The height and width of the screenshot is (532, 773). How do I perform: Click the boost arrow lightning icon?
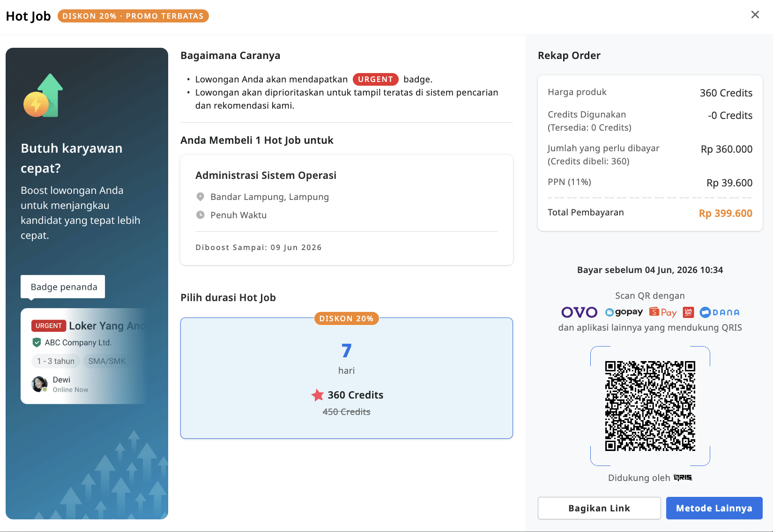pyautogui.click(x=43, y=96)
